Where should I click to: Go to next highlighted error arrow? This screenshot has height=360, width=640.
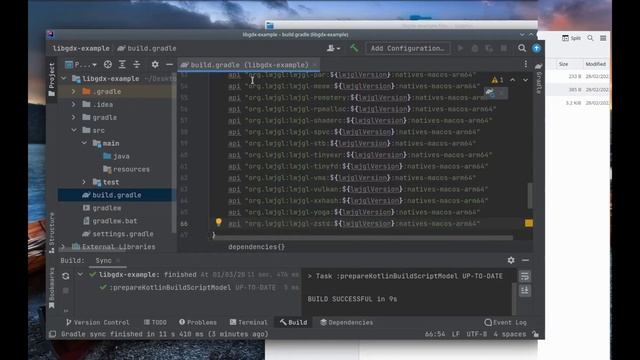point(525,80)
